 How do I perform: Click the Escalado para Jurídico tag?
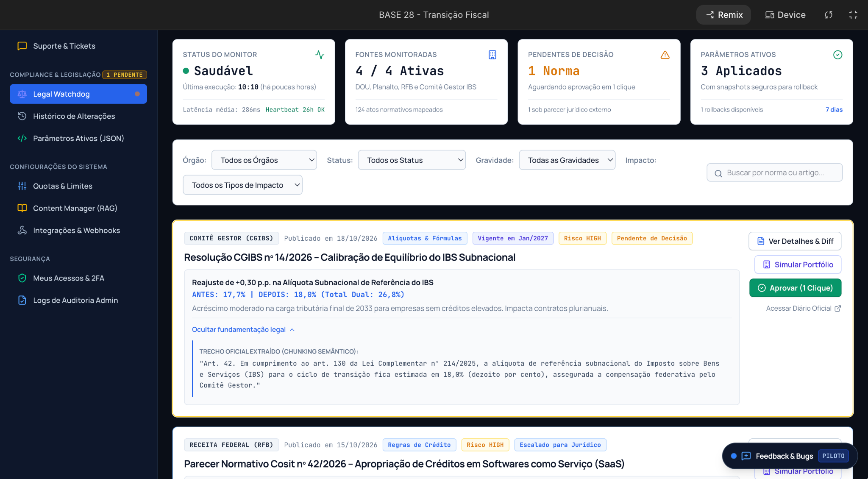(560, 445)
